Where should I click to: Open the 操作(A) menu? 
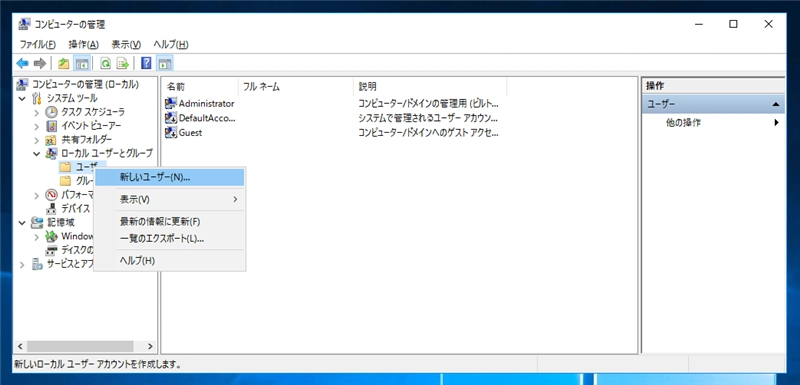point(84,44)
